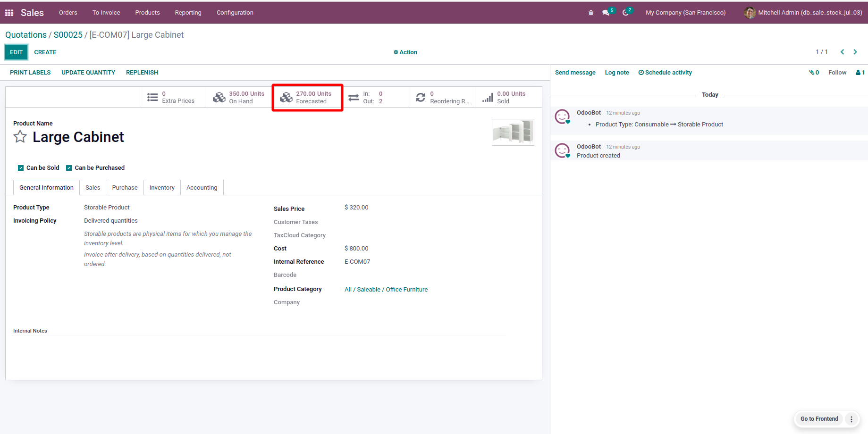Open the Products menu
Screen dimensions: 868x434
tap(147, 13)
